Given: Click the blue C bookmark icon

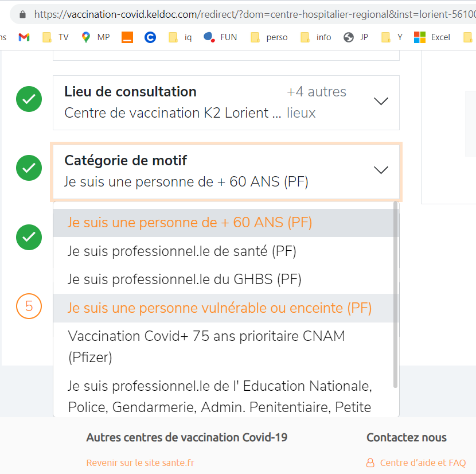Looking at the screenshot, I should point(150,37).
